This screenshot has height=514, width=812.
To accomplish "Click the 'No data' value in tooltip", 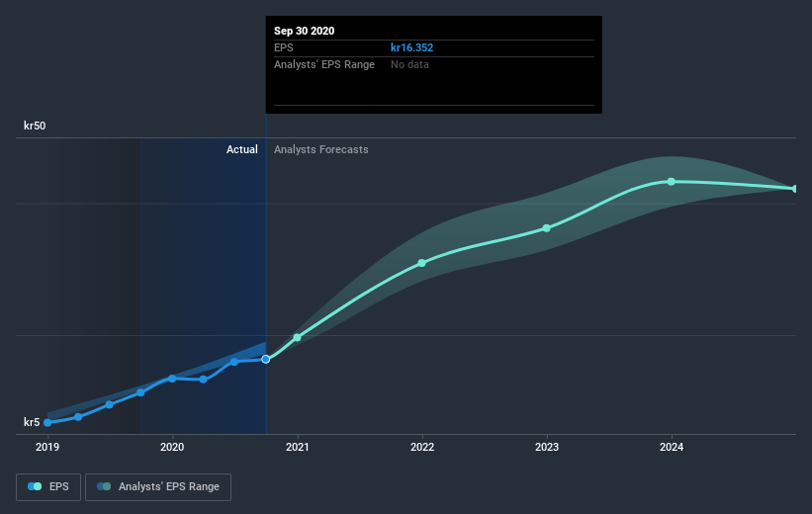I will pos(409,64).
